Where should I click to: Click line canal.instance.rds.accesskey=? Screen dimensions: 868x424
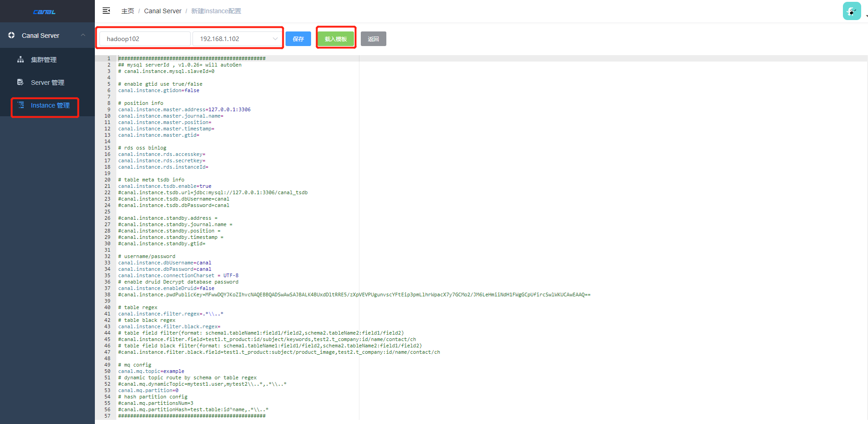[162, 154]
